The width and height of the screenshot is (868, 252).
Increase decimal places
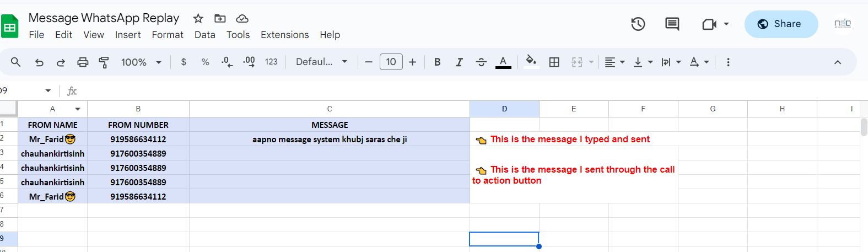click(x=249, y=62)
